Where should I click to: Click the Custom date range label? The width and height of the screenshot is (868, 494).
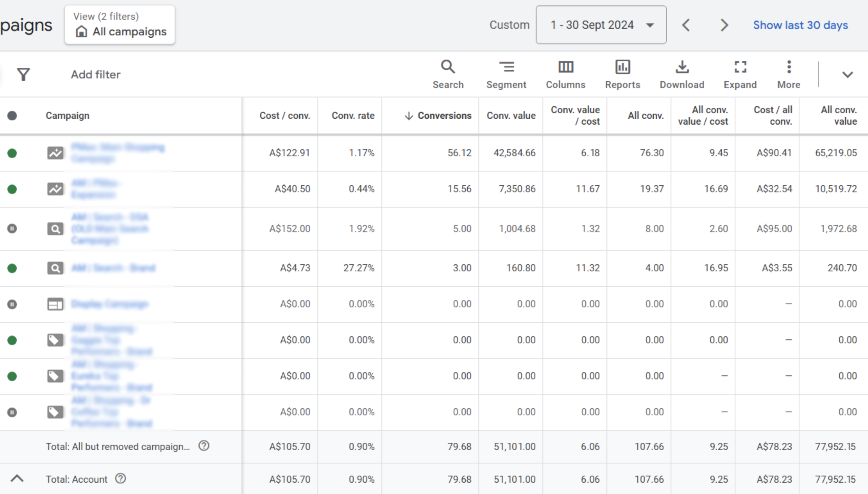[x=509, y=25]
